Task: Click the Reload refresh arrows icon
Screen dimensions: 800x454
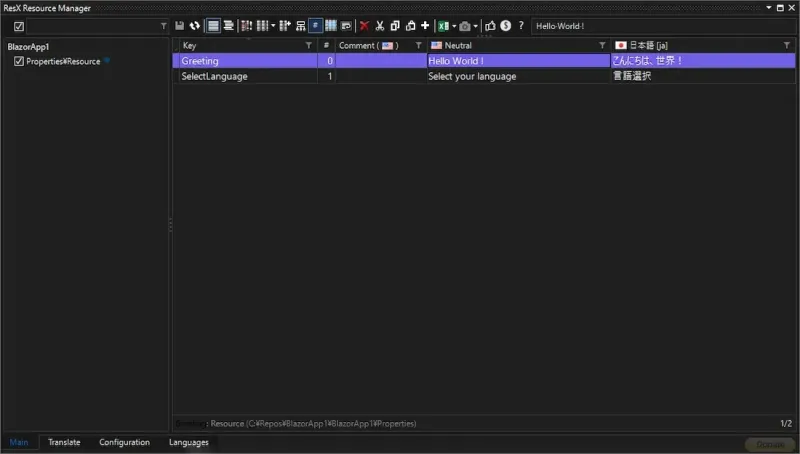Action: 194,26
